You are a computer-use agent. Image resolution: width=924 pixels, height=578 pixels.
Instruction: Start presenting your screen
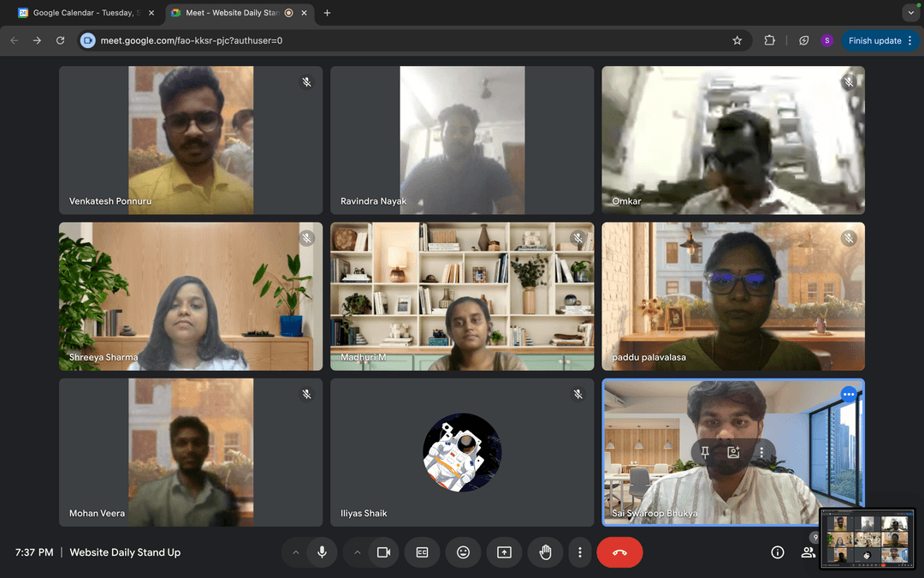504,552
